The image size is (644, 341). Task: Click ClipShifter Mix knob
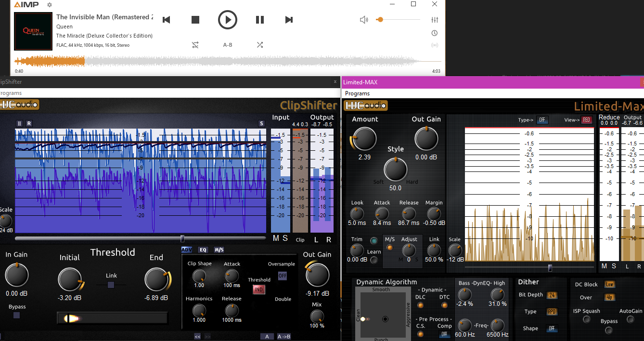[317, 316]
